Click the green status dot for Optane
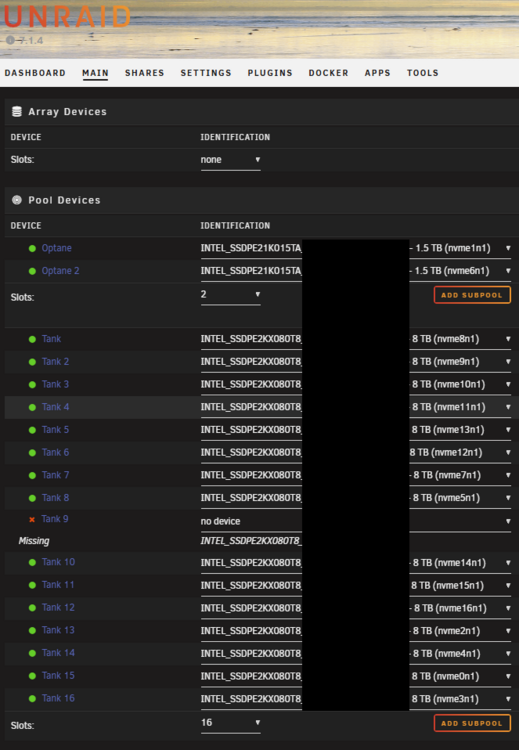The width and height of the screenshot is (519, 750). [32, 248]
